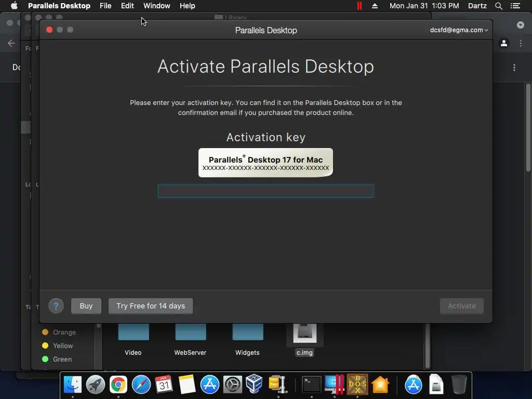
Task: Click the menu bar date and time
Action: click(424, 6)
